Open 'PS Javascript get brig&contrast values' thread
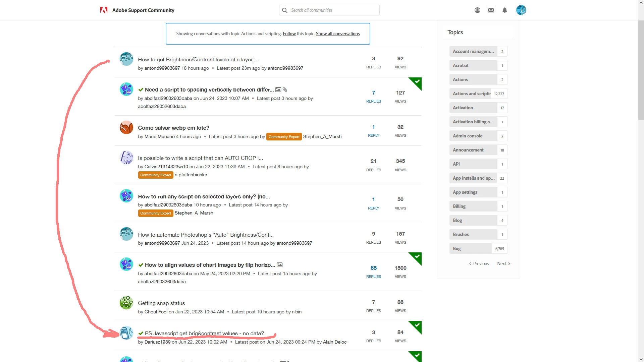644x362 pixels. tap(204, 333)
